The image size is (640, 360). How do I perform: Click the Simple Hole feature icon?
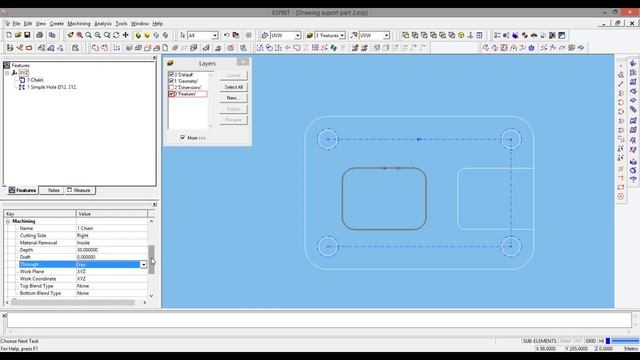pyautogui.click(x=22, y=87)
